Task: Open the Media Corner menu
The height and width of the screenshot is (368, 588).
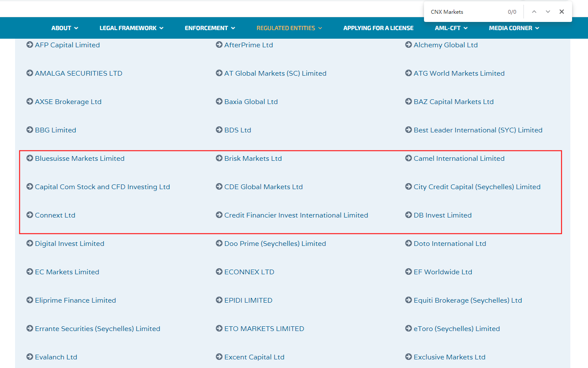Action: [x=514, y=28]
